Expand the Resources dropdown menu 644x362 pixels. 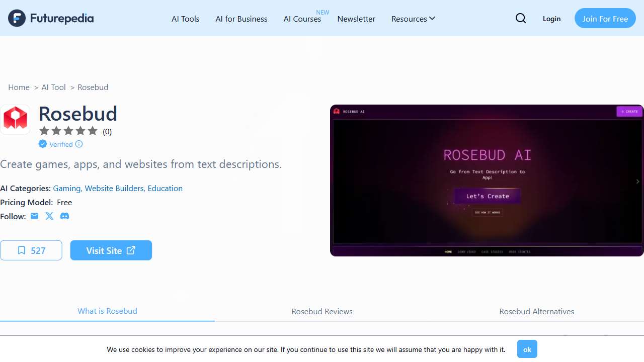coord(413,19)
